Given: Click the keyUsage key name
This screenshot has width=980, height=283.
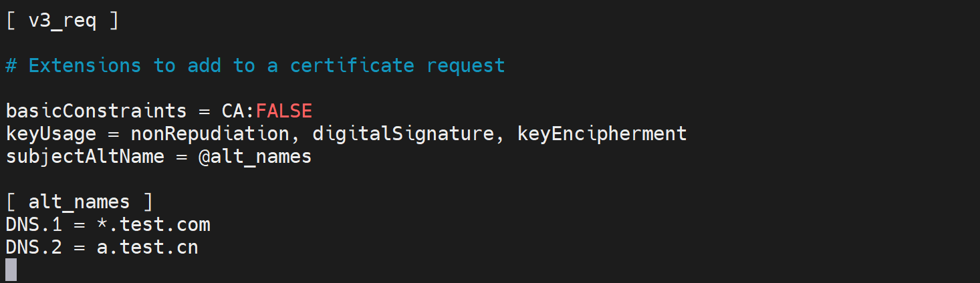Looking at the screenshot, I should coord(51,133).
